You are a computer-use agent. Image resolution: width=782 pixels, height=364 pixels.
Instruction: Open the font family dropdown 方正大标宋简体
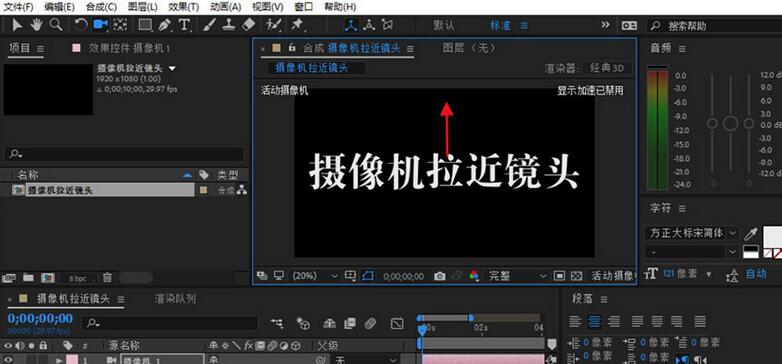tap(691, 233)
